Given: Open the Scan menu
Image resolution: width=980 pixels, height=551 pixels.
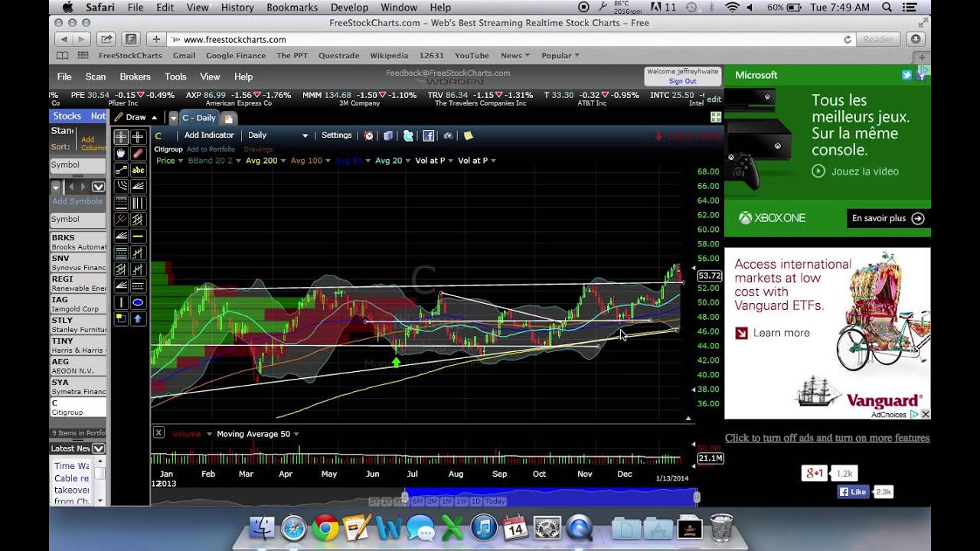Looking at the screenshot, I should (x=96, y=77).
